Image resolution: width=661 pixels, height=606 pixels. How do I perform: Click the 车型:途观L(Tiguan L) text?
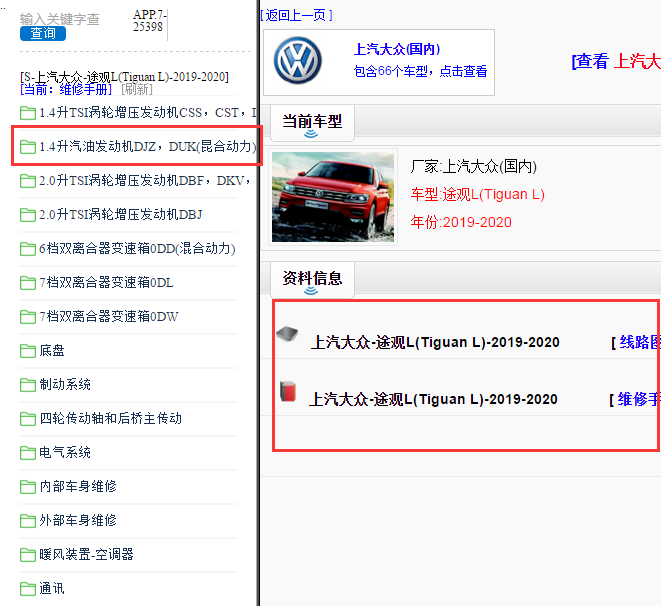[478, 194]
